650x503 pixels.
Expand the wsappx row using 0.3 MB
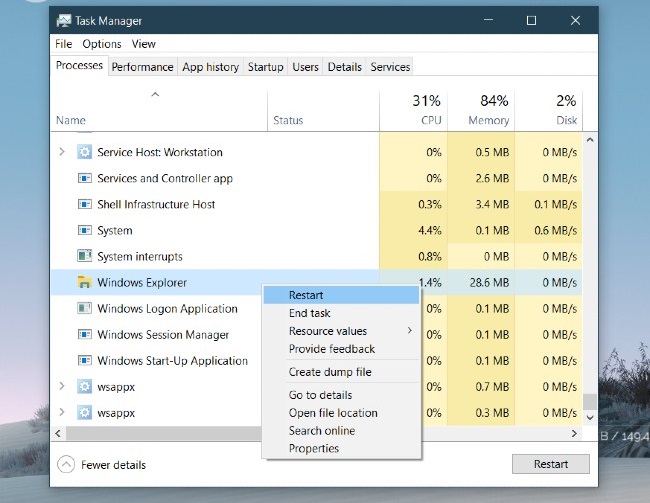coord(62,412)
